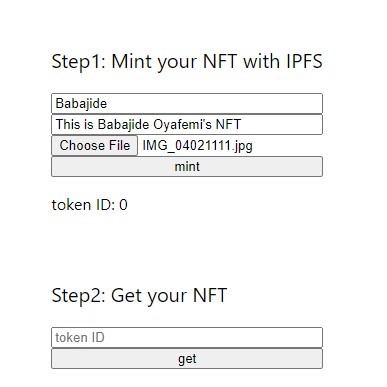Click the name field containing Babajide

pos(187,103)
